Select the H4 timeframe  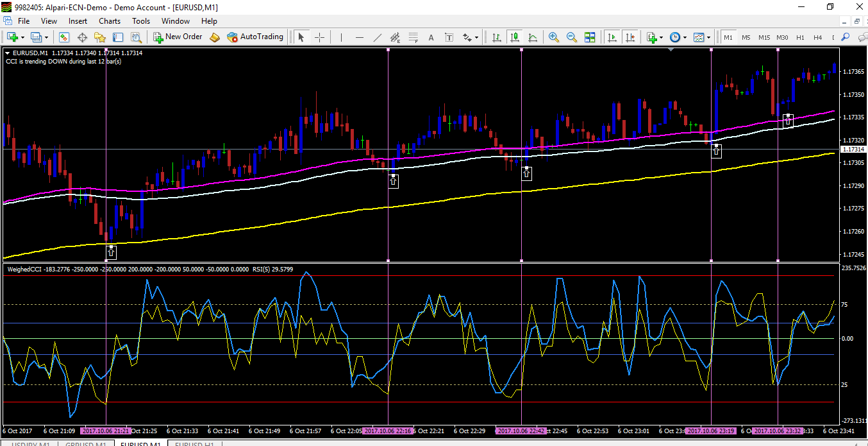(x=817, y=37)
